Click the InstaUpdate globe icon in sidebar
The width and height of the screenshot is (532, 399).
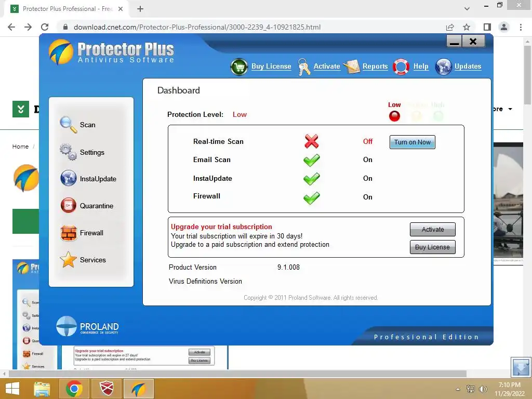tap(68, 179)
